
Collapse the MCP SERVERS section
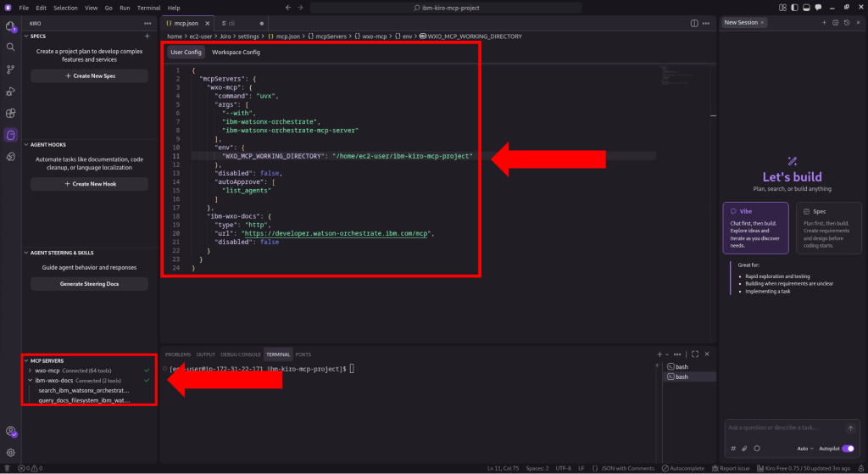pyautogui.click(x=26, y=360)
